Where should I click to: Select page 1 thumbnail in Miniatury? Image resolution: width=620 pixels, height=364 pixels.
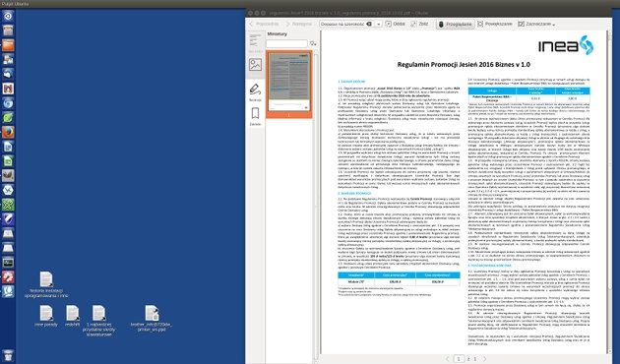click(289, 85)
